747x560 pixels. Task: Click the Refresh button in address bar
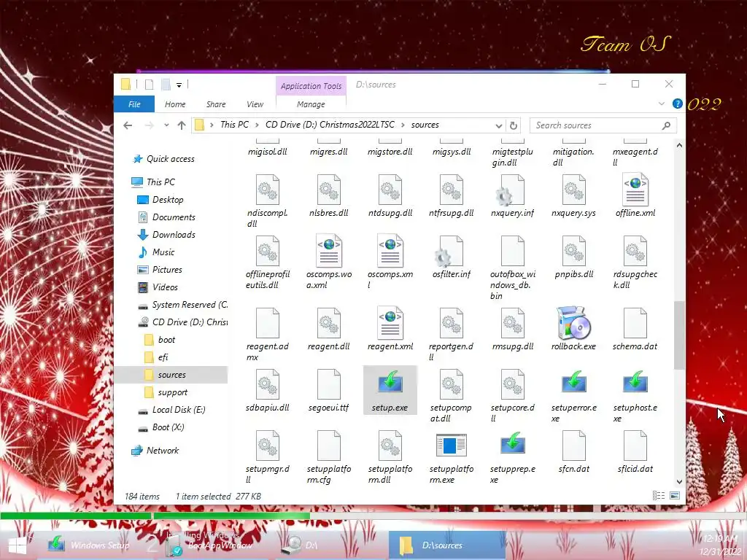point(513,125)
